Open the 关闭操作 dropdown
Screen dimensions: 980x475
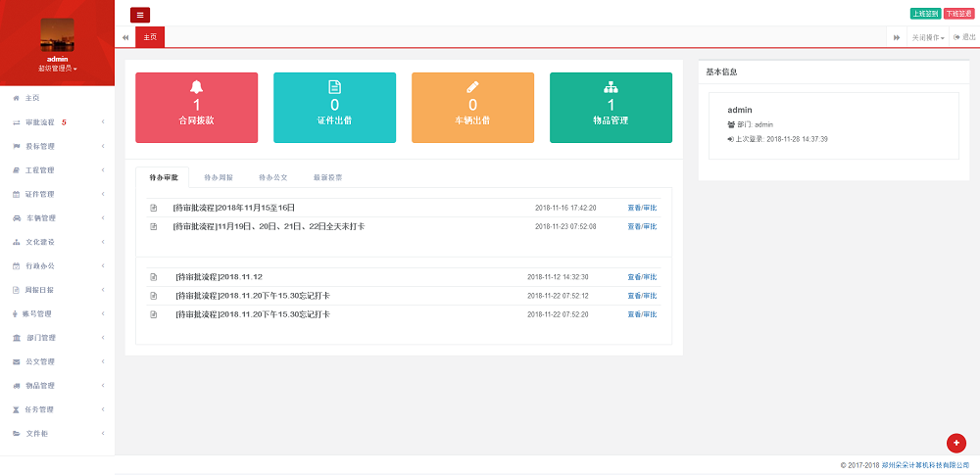[927, 37]
